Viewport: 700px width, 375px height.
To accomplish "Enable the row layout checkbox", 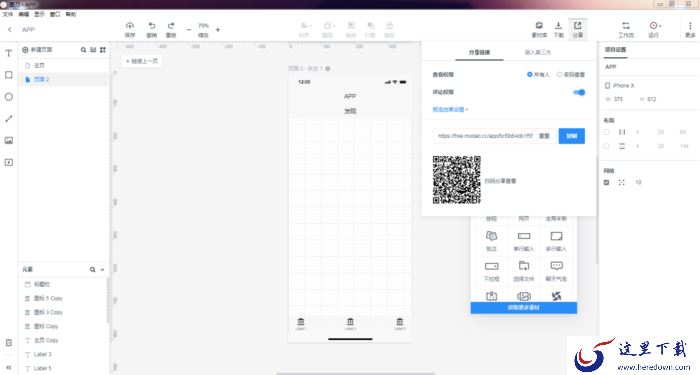I will click(x=606, y=146).
